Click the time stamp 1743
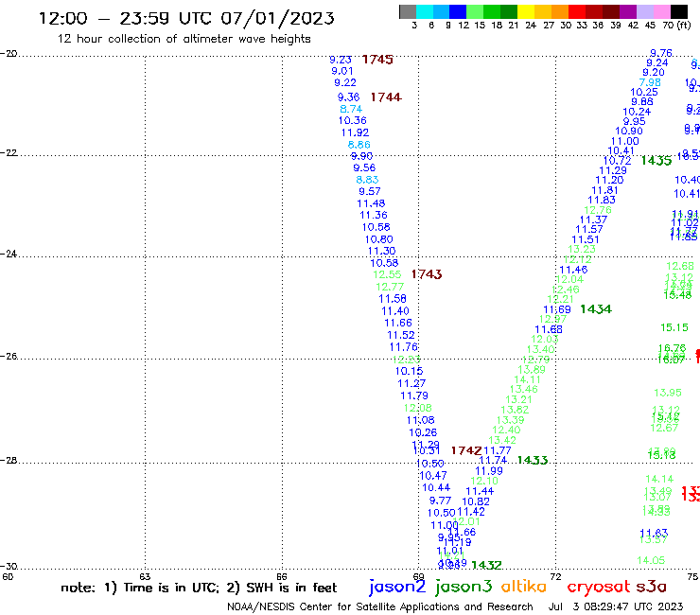Screen dimensions: 700x615 (x=427, y=274)
